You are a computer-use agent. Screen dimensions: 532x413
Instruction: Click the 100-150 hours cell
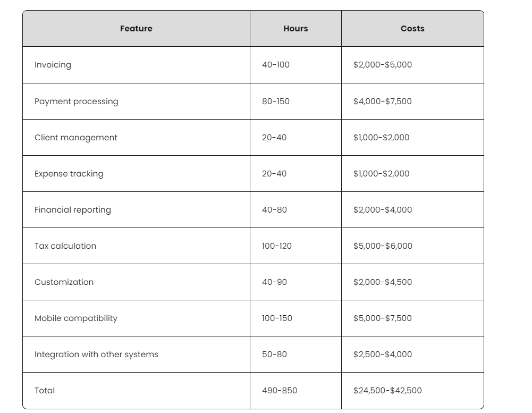[x=276, y=318]
